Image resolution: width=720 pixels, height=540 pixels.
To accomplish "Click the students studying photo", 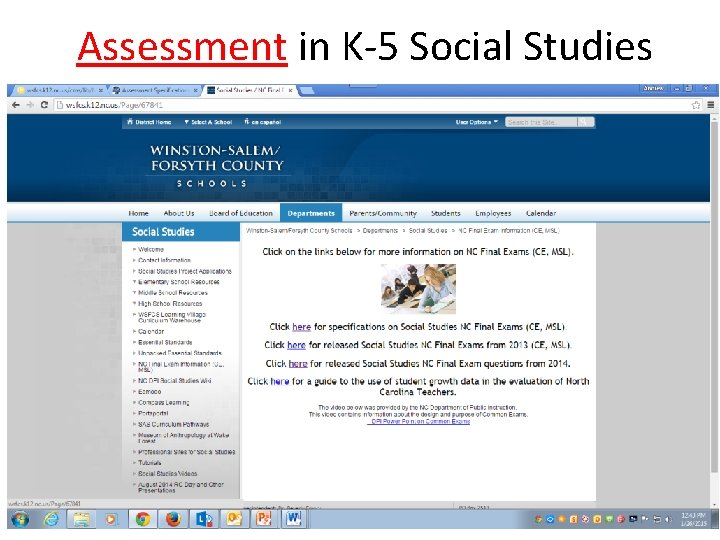I will [x=418, y=289].
